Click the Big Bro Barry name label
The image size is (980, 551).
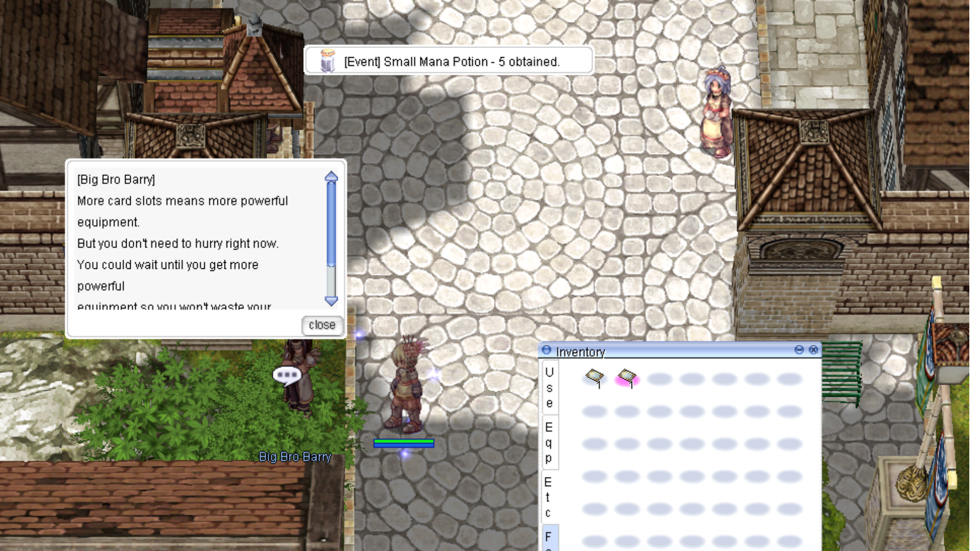(x=295, y=457)
